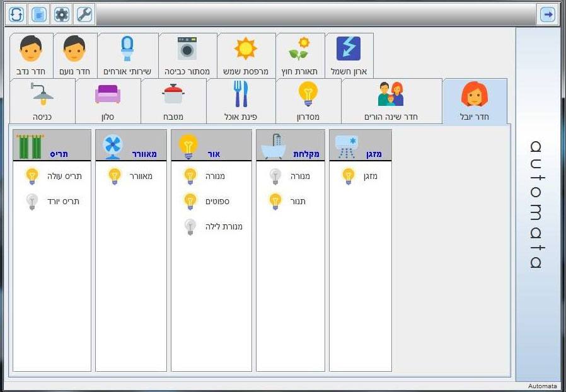Toggle the ספוטים spotlights bulb
Image resolution: width=566 pixels, height=392 pixels.
coord(190,202)
